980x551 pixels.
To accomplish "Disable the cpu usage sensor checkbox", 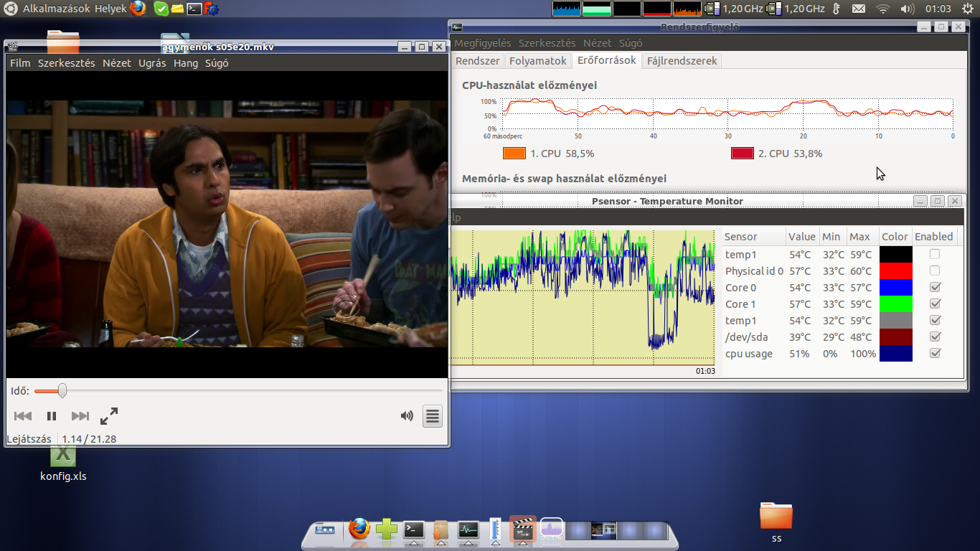I will [935, 353].
